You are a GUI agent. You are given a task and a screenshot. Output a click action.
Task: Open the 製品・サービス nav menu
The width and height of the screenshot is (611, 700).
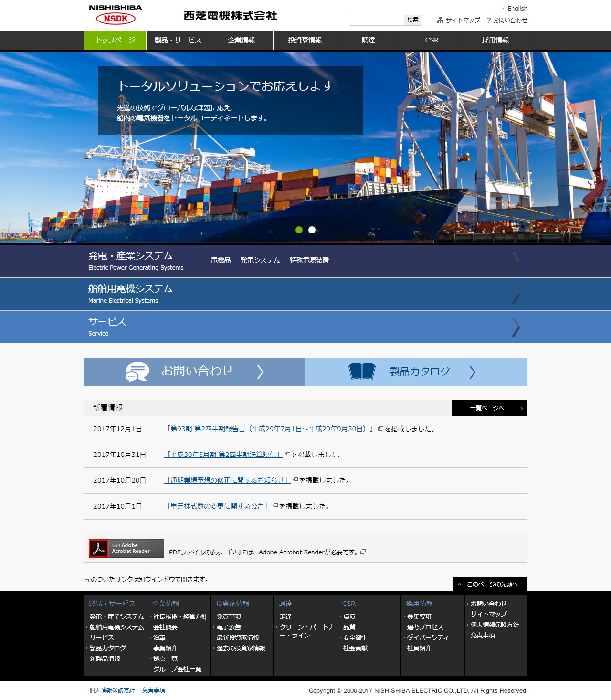click(x=178, y=40)
